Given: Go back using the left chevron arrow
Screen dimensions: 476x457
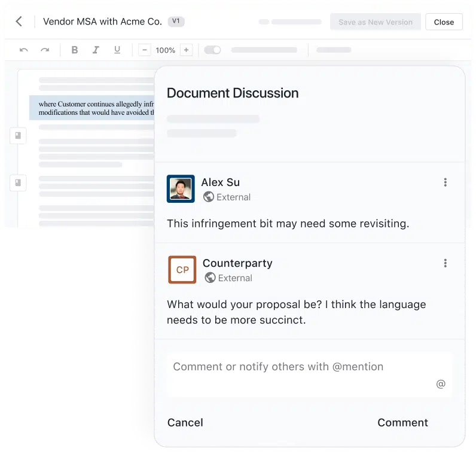Looking at the screenshot, I should 19,22.
